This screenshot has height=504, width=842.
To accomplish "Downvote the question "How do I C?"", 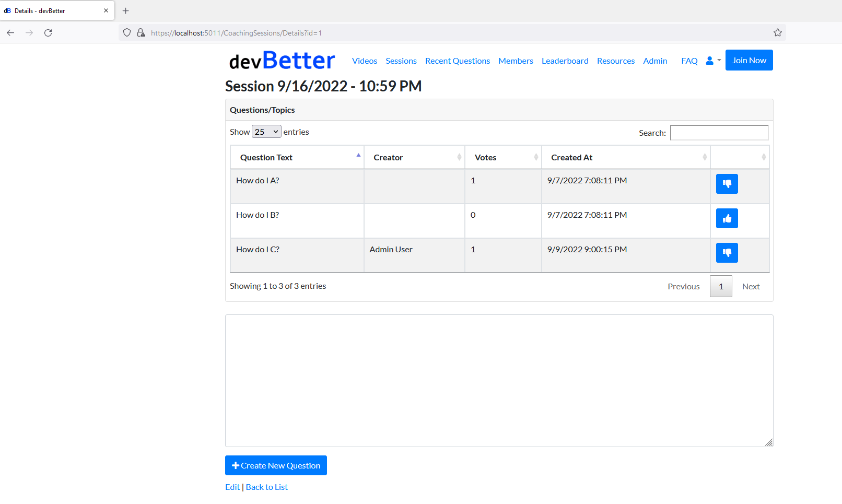I will (x=727, y=252).
